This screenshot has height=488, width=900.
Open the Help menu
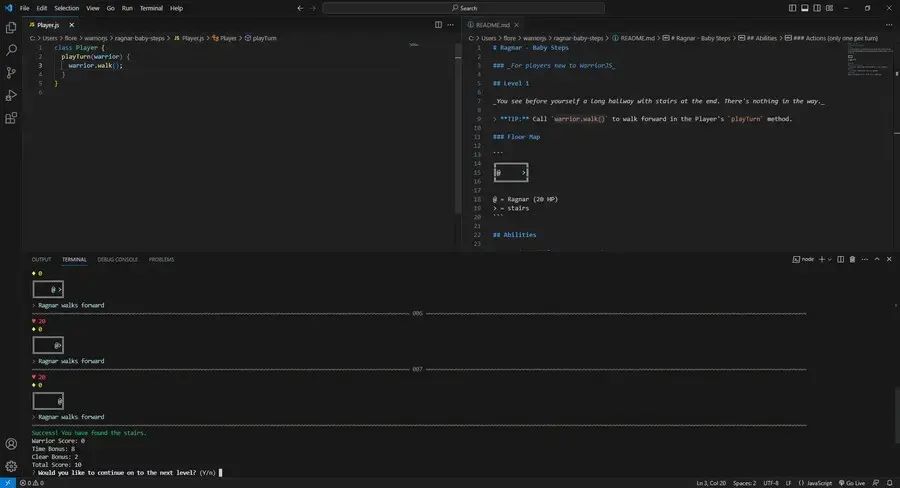[x=177, y=8]
